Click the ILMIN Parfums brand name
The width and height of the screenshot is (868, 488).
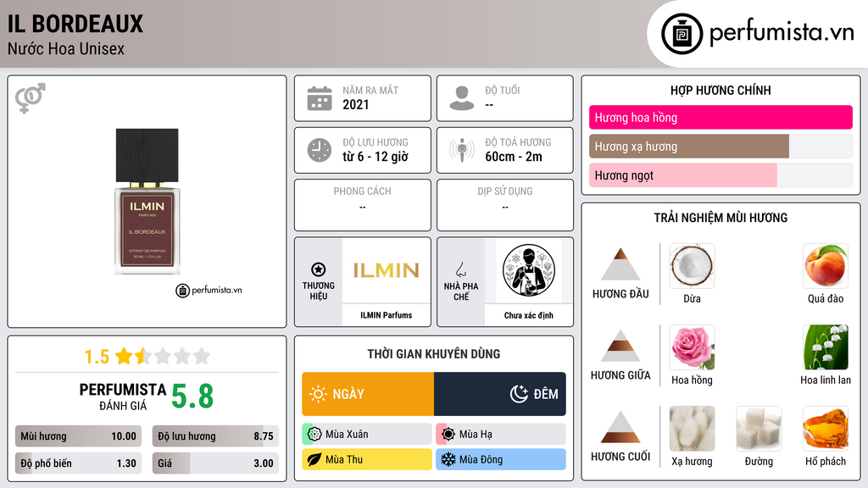click(387, 315)
